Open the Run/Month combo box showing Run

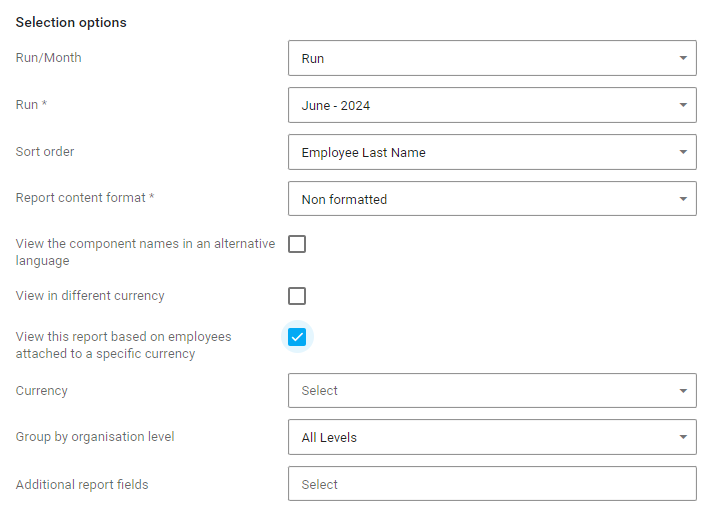pos(480,58)
